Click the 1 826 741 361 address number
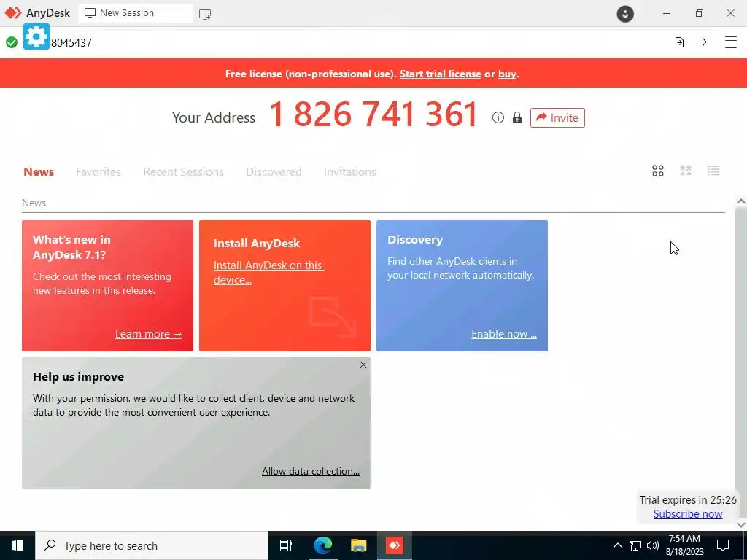 373,114
